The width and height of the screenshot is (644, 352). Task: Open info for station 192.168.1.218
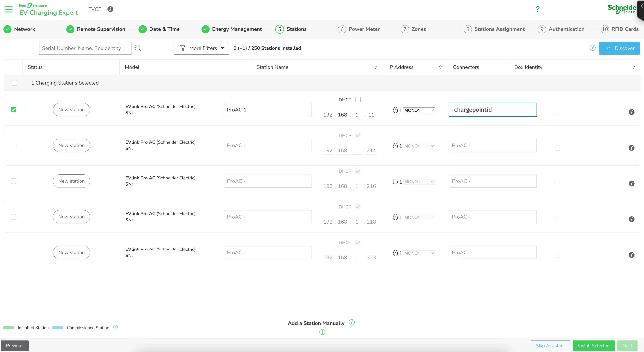click(632, 219)
